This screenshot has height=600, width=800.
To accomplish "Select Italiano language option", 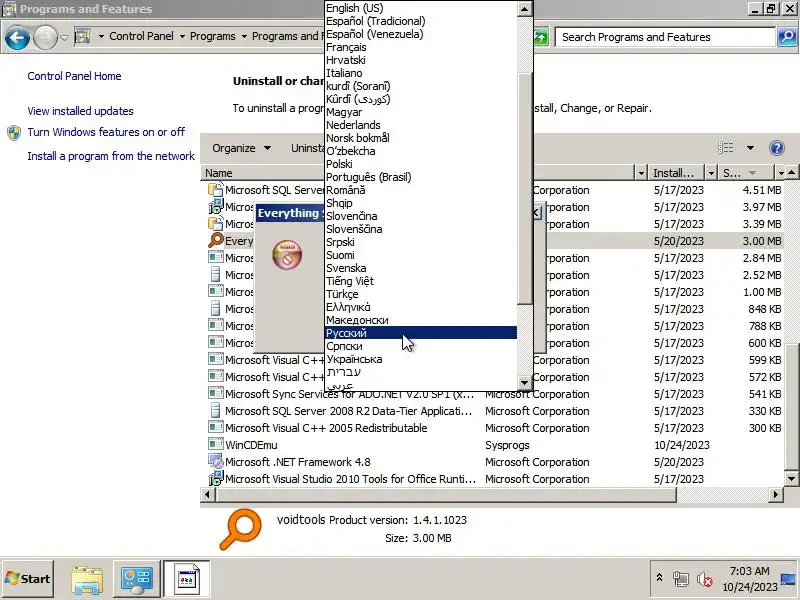I will (421, 73).
